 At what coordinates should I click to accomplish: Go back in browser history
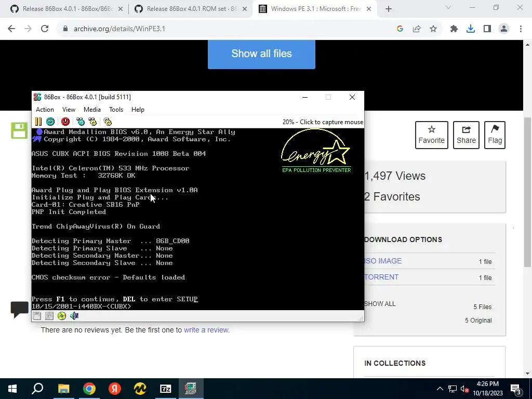pos(11,29)
